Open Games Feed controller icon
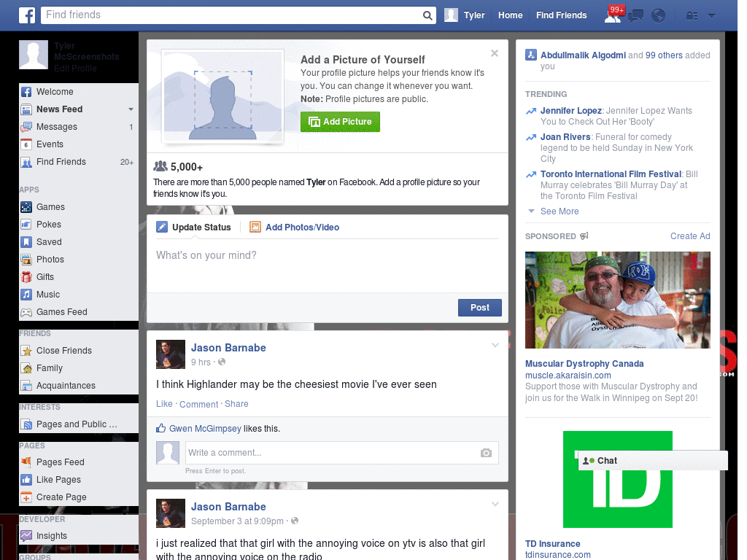Image resolution: width=747 pixels, height=560 pixels. coord(26,312)
